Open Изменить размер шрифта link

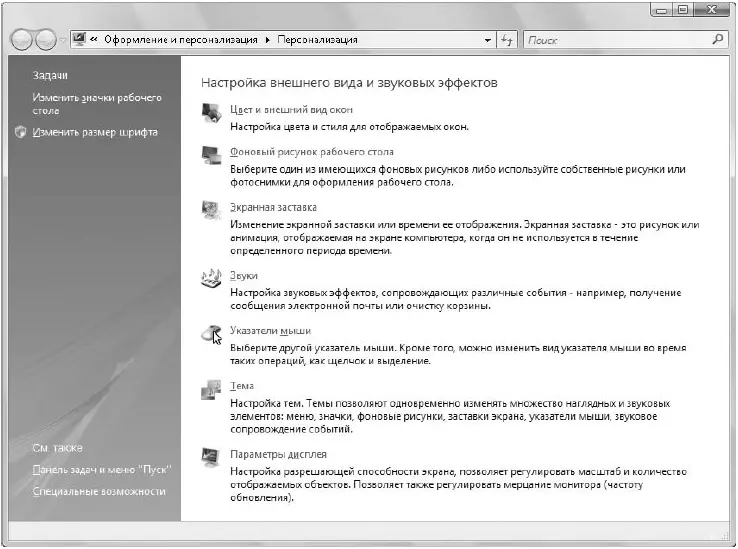pyautogui.click(x=95, y=132)
